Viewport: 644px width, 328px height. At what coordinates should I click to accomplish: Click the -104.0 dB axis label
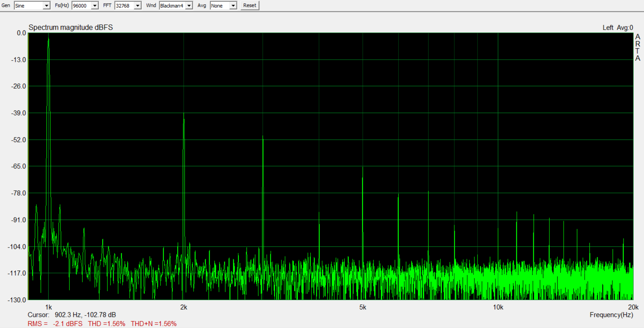(x=17, y=247)
